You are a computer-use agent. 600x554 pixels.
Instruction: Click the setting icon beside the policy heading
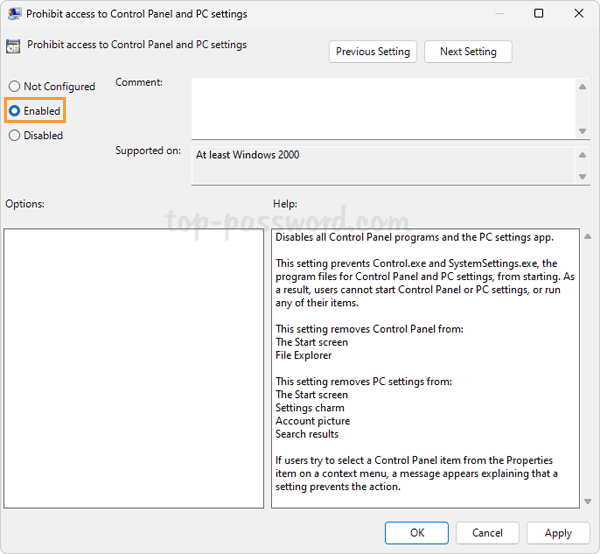click(x=14, y=46)
